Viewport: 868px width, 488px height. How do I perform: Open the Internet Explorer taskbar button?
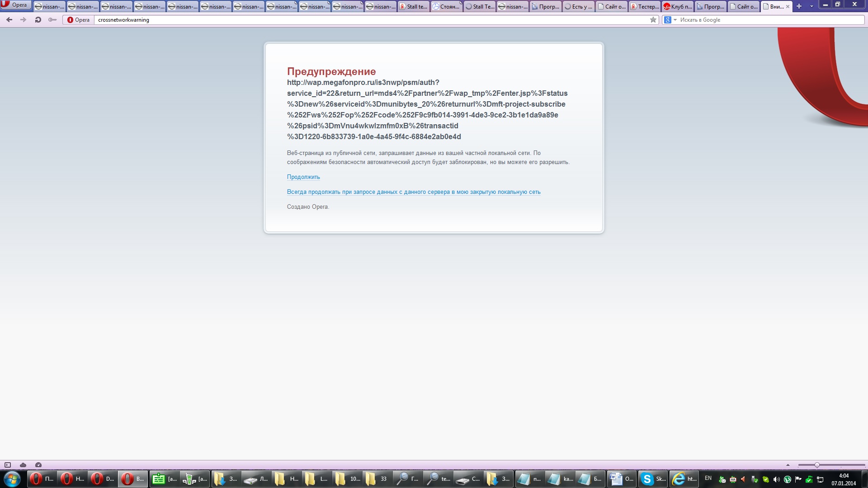tap(684, 479)
